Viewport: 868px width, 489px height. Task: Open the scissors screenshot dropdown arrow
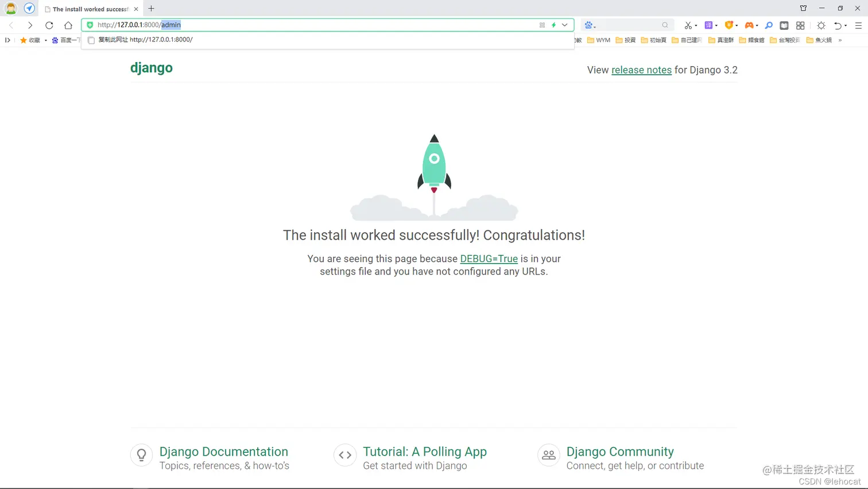point(696,26)
